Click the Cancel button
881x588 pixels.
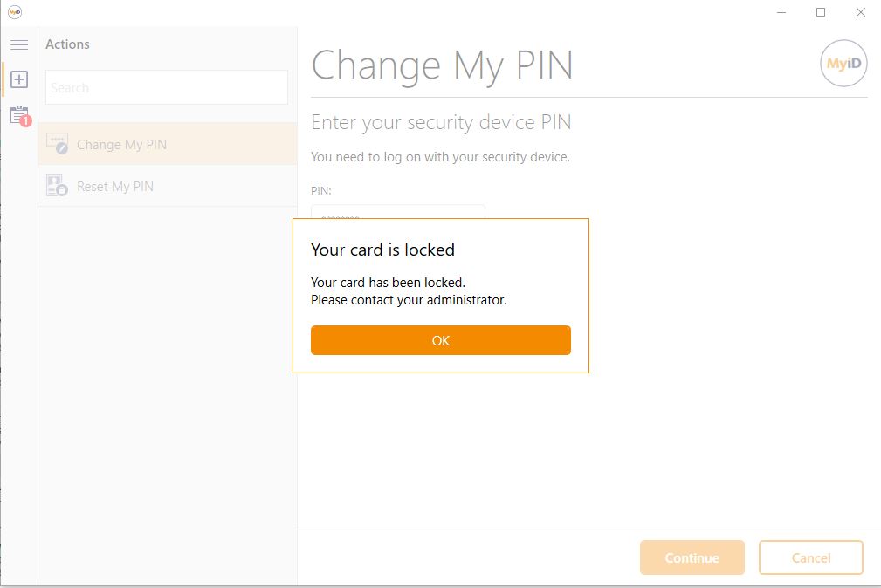coord(811,557)
